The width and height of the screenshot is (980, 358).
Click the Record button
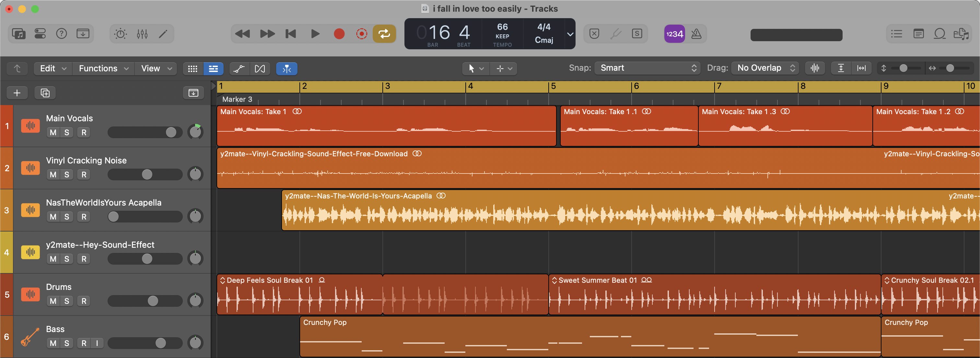[x=339, y=33]
